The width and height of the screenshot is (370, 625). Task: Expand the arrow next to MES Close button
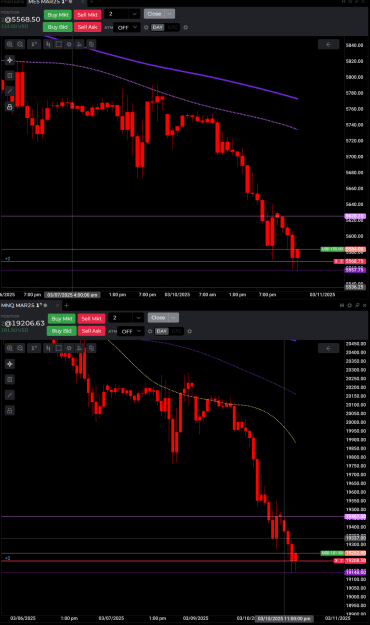click(x=169, y=14)
